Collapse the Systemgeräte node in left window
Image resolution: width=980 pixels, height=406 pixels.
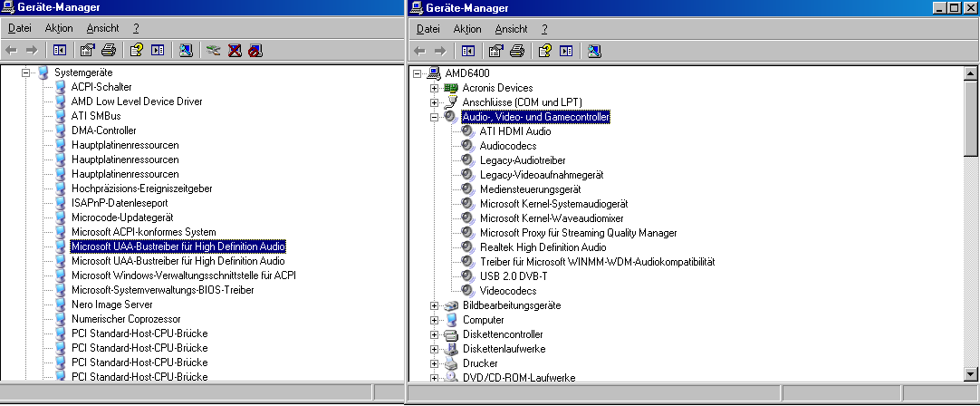(x=25, y=72)
